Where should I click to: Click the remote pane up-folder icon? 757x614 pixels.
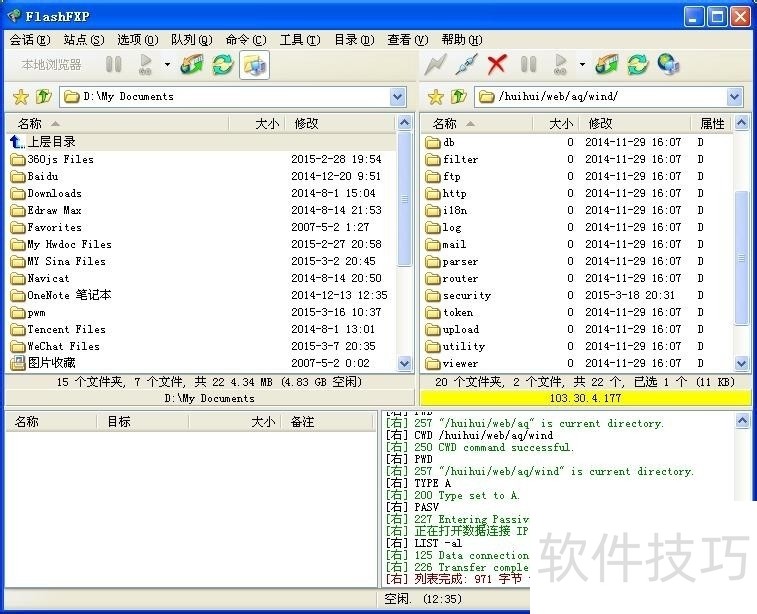pyautogui.click(x=459, y=97)
